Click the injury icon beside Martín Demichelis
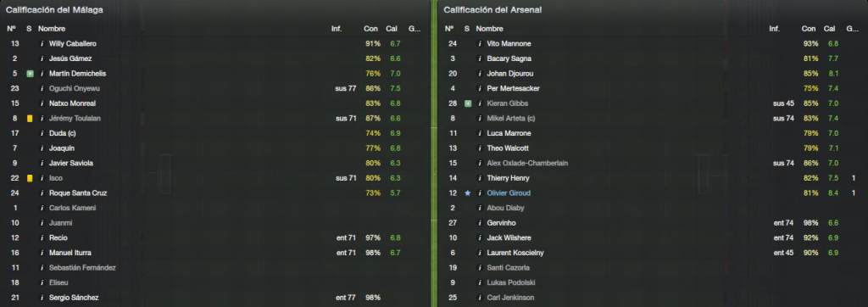The width and height of the screenshot is (868, 307). pyautogui.click(x=30, y=74)
